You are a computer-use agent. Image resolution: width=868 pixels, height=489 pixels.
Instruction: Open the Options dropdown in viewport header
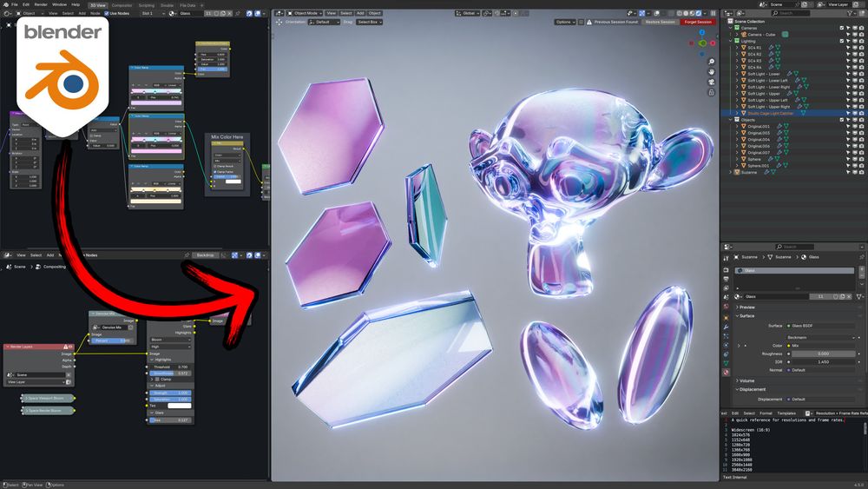[x=565, y=22]
